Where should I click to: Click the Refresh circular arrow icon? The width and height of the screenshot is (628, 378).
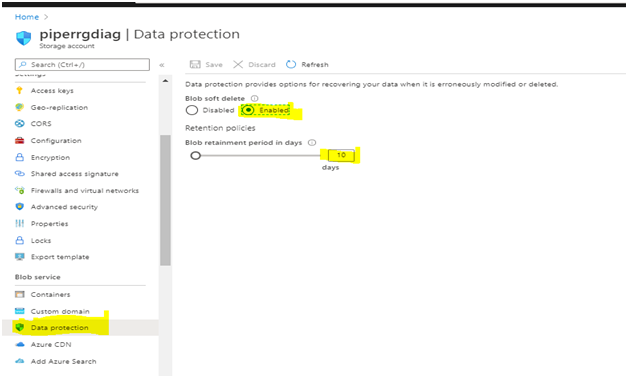(291, 64)
